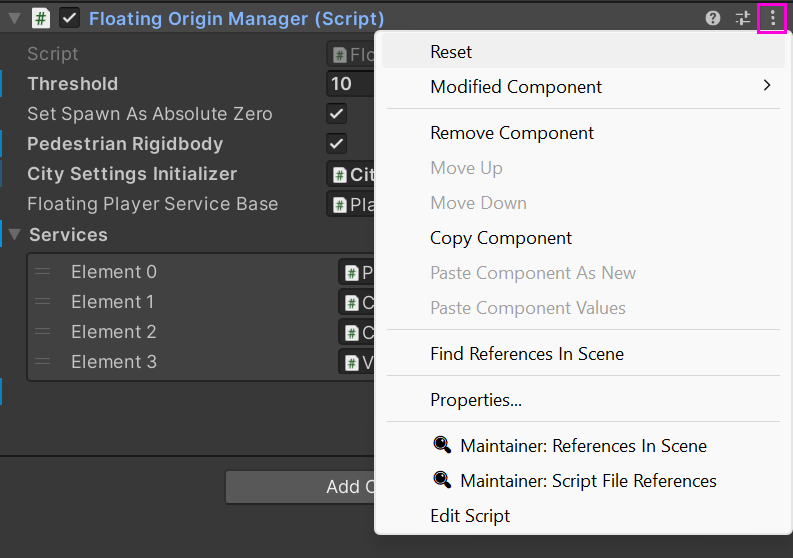
Task: Click the three-dot component options icon
Action: tap(772, 18)
